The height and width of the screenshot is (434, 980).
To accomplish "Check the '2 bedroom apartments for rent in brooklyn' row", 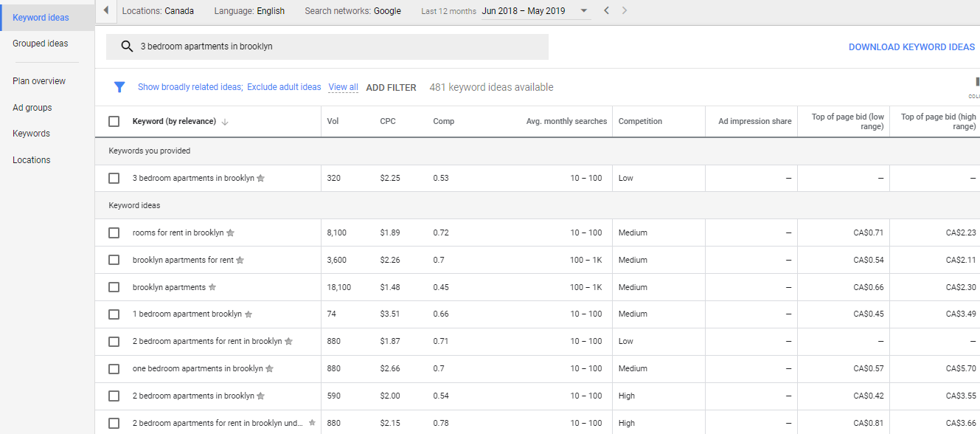I will pyautogui.click(x=114, y=341).
